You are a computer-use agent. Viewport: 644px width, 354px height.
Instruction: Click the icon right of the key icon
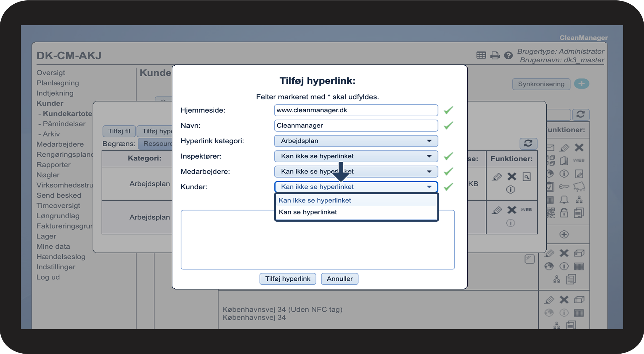pos(579,187)
